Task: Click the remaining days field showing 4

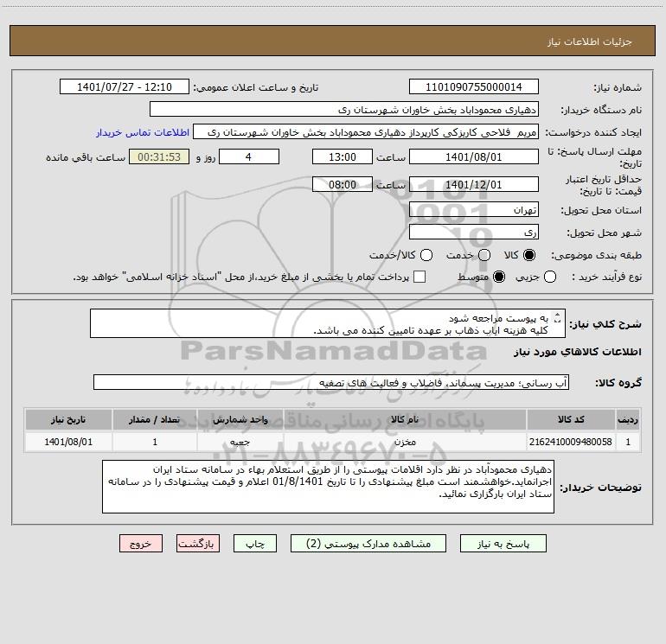Action: (x=249, y=157)
